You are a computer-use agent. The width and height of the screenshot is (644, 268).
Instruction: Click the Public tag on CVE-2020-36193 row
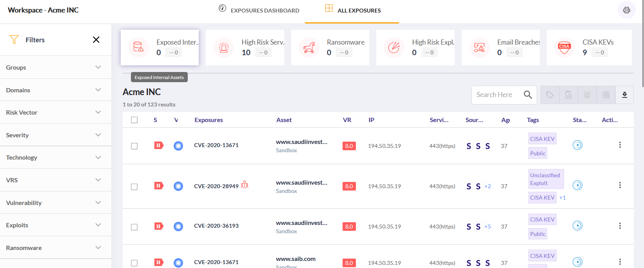(x=538, y=234)
